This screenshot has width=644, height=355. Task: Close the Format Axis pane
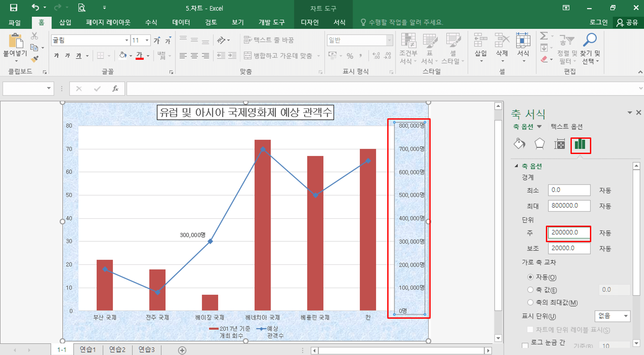[x=638, y=112]
